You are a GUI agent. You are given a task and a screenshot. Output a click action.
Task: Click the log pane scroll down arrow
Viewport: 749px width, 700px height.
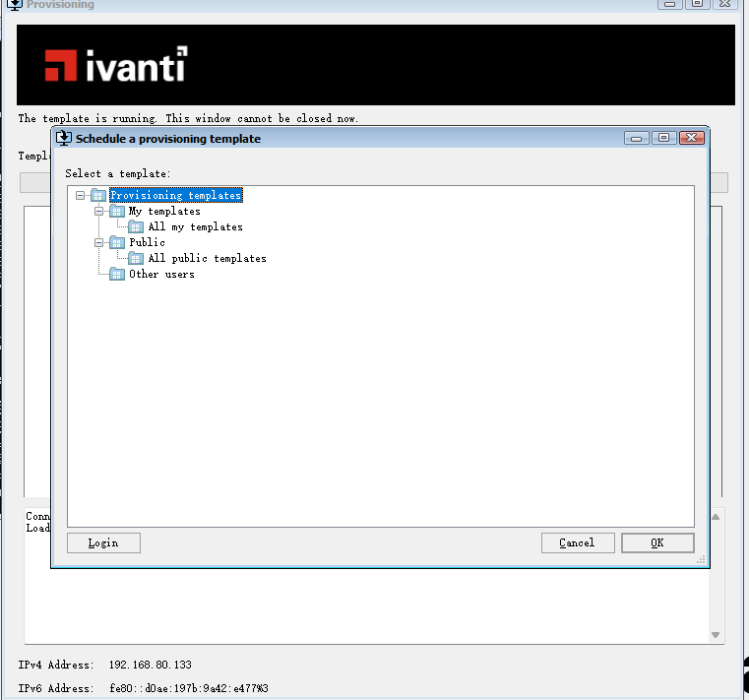click(717, 635)
